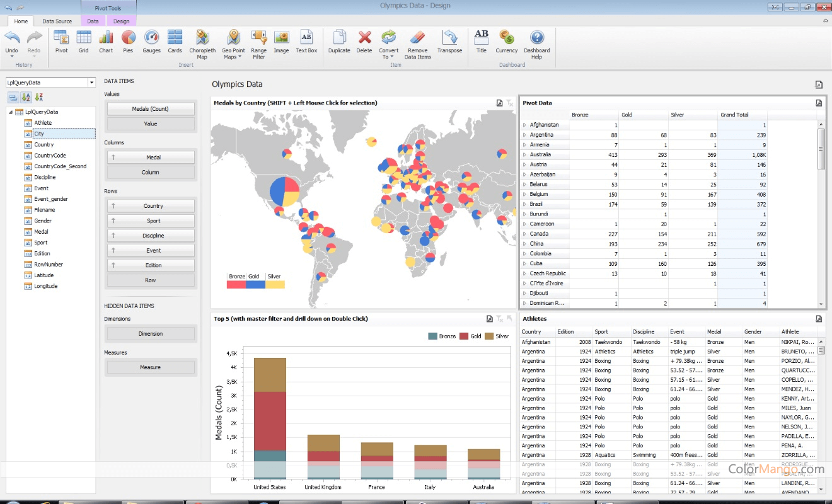
Task: Click the Medals (Count) value button
Action: [151, 109]
